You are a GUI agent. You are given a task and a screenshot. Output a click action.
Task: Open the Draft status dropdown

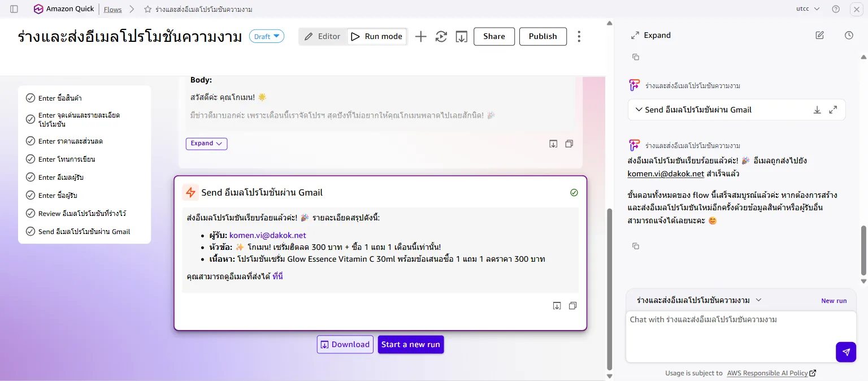click(267, 36)
